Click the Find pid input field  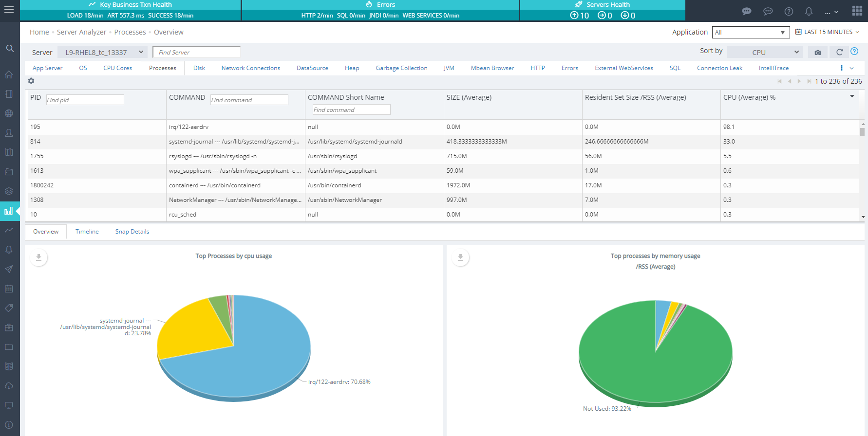[x=85, y=100]
